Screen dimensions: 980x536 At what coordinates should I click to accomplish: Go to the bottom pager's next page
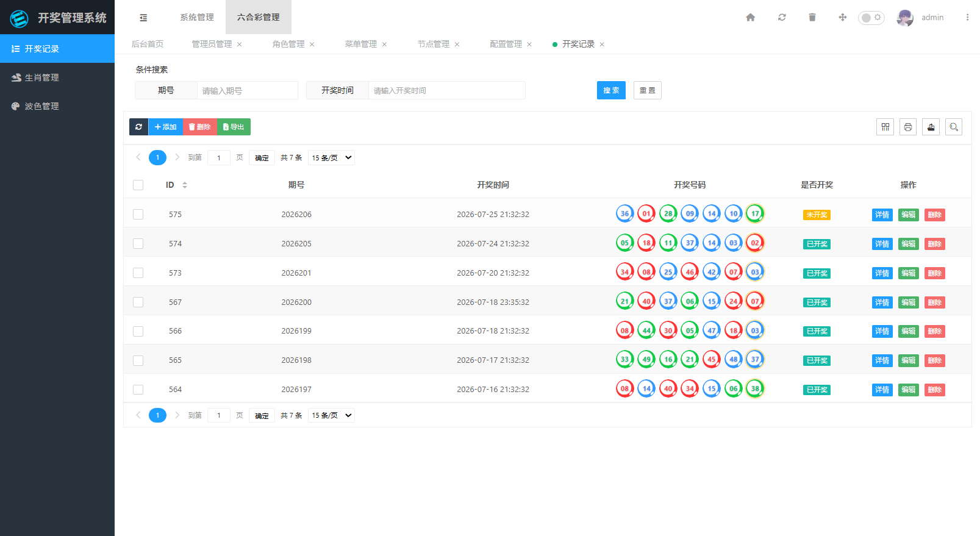pyautogui.click(x=177, y=415)
